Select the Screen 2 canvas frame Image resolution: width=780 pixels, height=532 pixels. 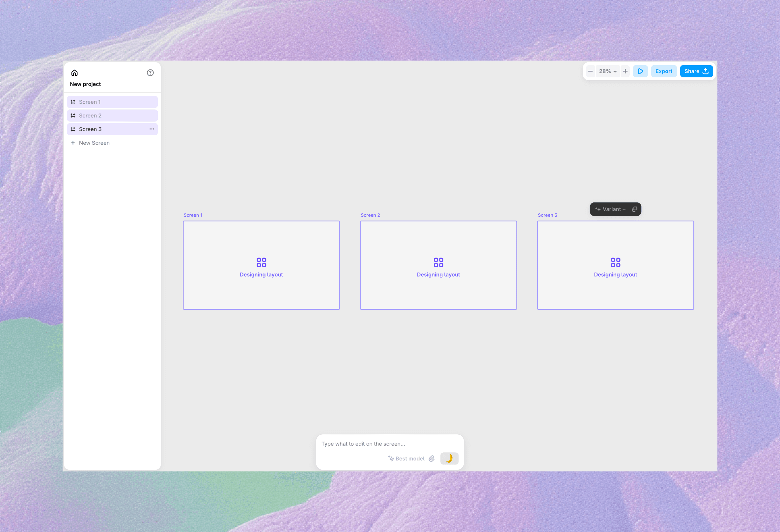coord(438,265)
